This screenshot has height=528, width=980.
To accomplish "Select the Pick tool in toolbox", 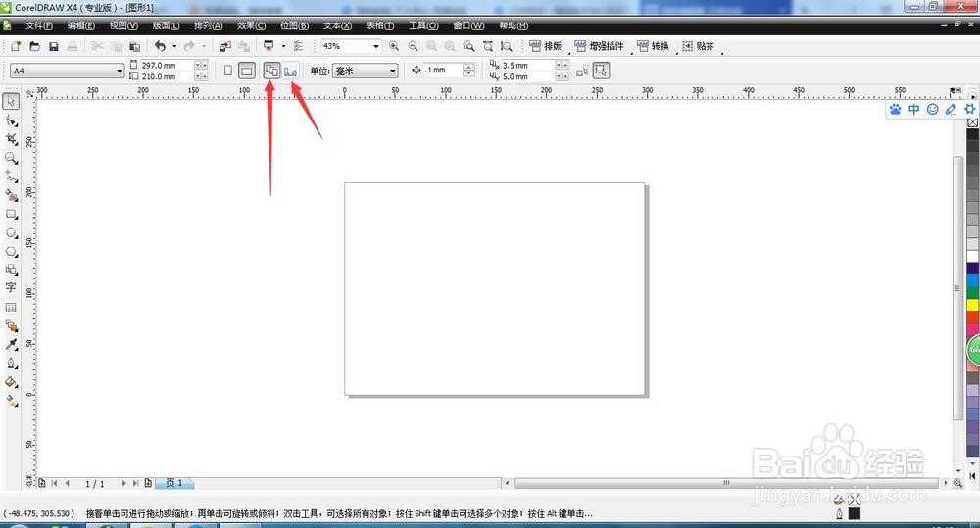I will [x=11, y=101].
